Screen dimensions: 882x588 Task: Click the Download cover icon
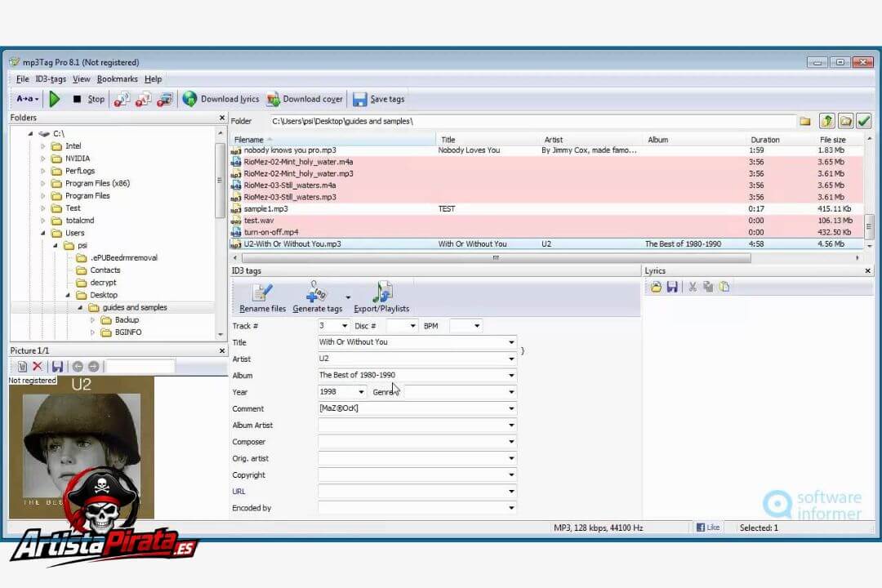[x=274, y=99]
